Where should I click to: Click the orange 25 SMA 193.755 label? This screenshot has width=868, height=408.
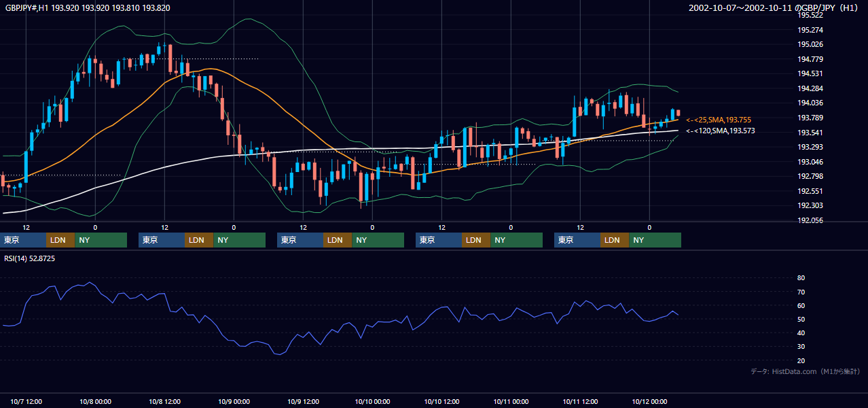[719, 120]
